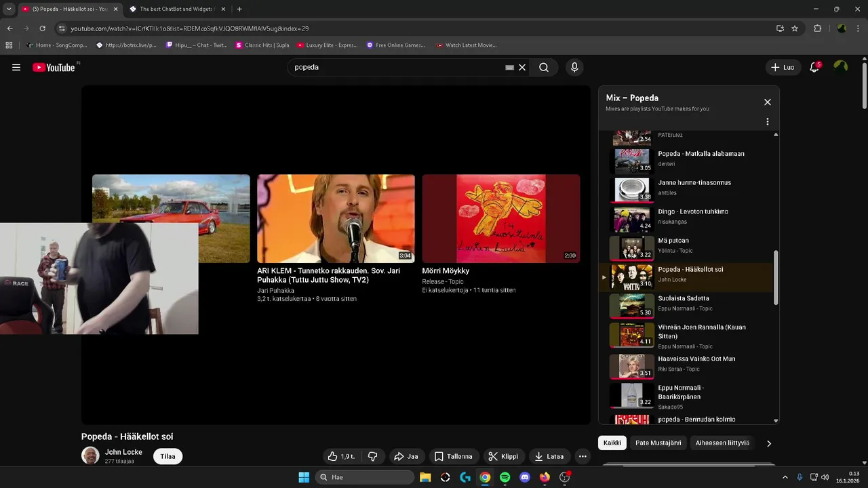Subscribe with the Tilaa button
Screen dimensions: 868x488
[x=167, y=456]
